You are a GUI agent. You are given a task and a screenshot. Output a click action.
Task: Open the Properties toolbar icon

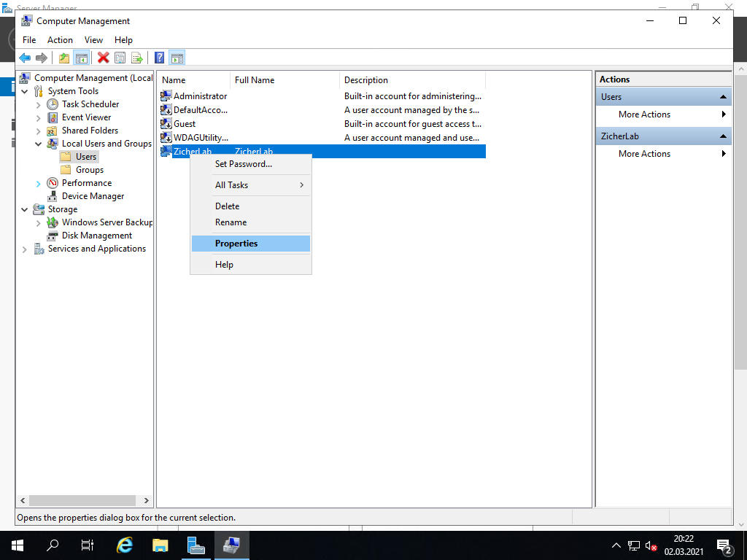click(120, 58)
